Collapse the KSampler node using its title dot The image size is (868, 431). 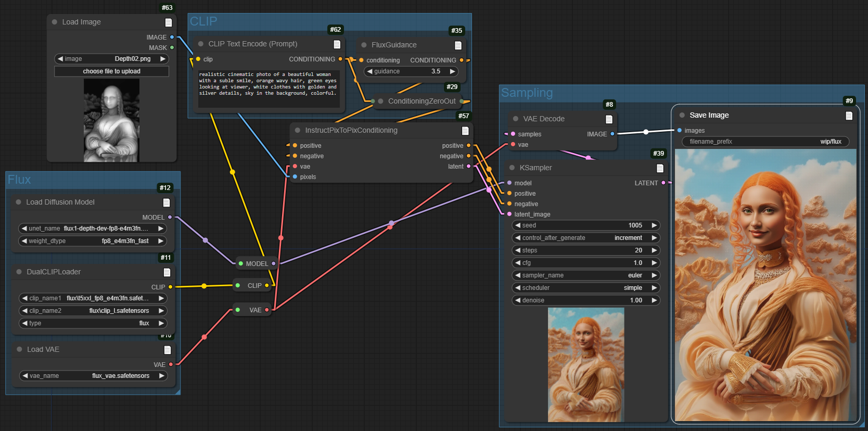(x=512, y=168)
